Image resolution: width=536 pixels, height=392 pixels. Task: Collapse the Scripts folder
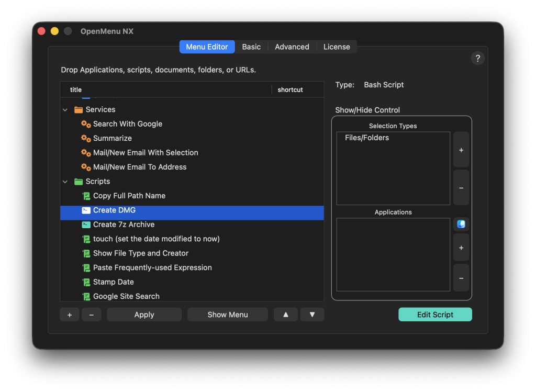[x=65, y=182]
